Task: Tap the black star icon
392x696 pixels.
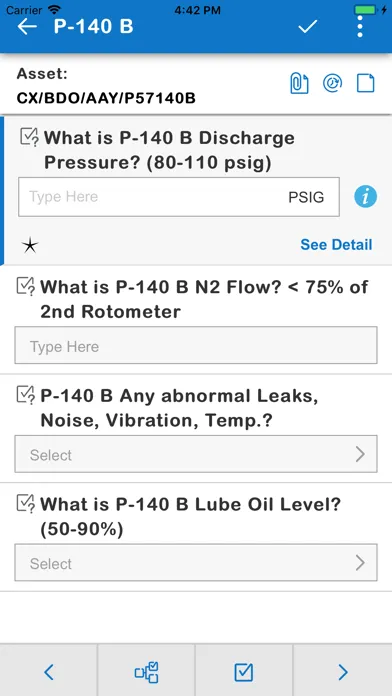Action: tap(30, 245)
